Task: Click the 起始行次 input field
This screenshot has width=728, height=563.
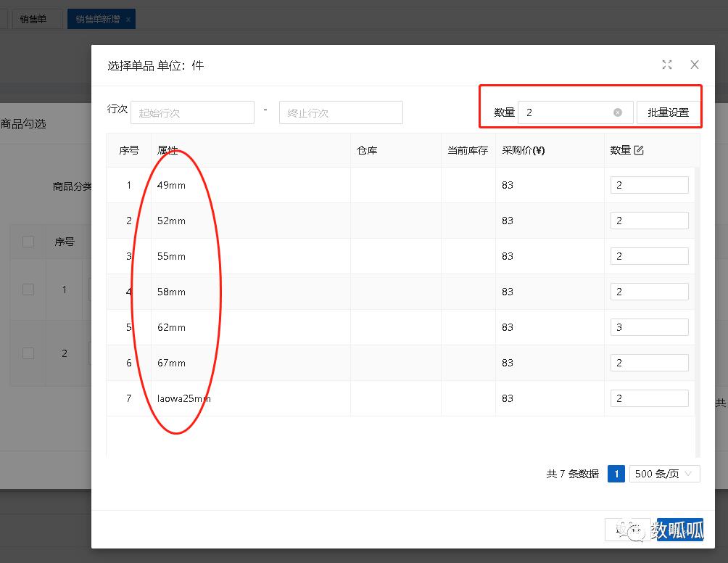Action: [191, 112]
